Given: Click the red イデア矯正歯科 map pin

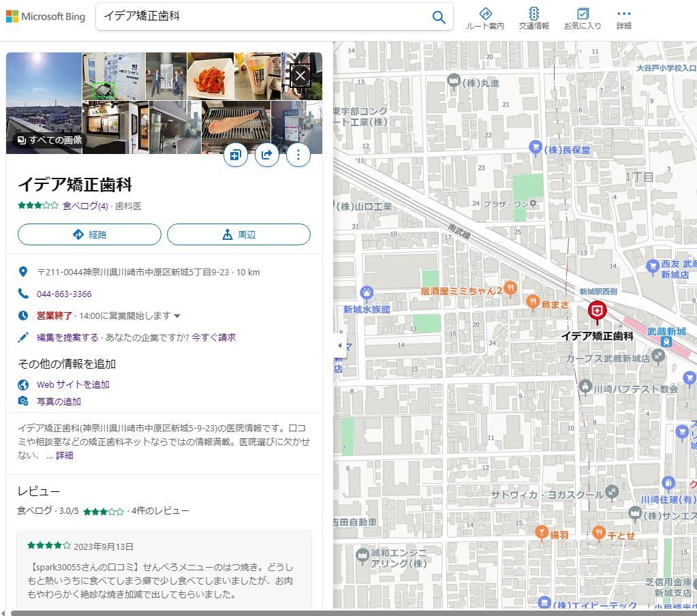Looking at the screenshot, I should tap(597, 311).
